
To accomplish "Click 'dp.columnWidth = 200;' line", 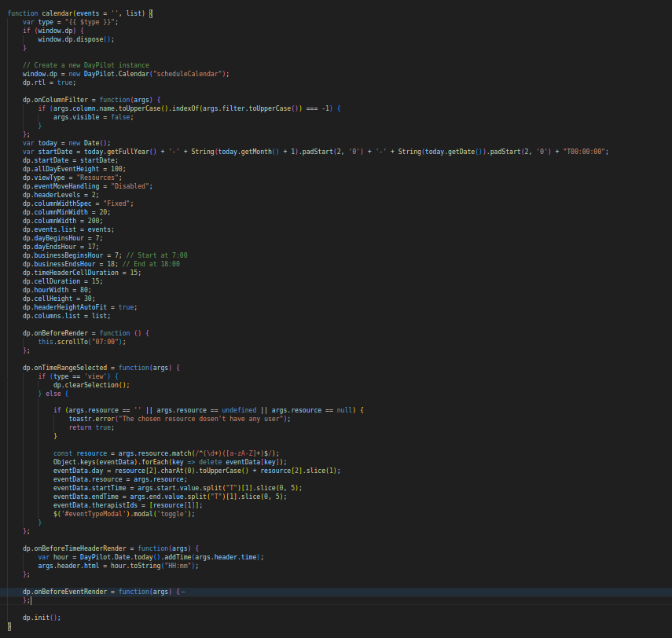I will [x=63, y=221].
